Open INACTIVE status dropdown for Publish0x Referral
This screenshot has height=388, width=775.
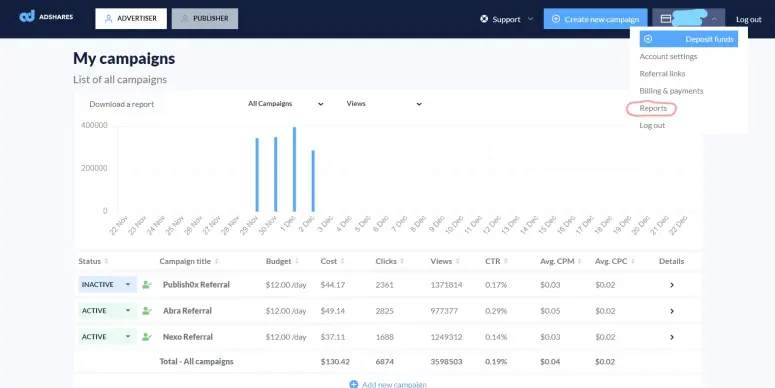click(x=107, y=285)
